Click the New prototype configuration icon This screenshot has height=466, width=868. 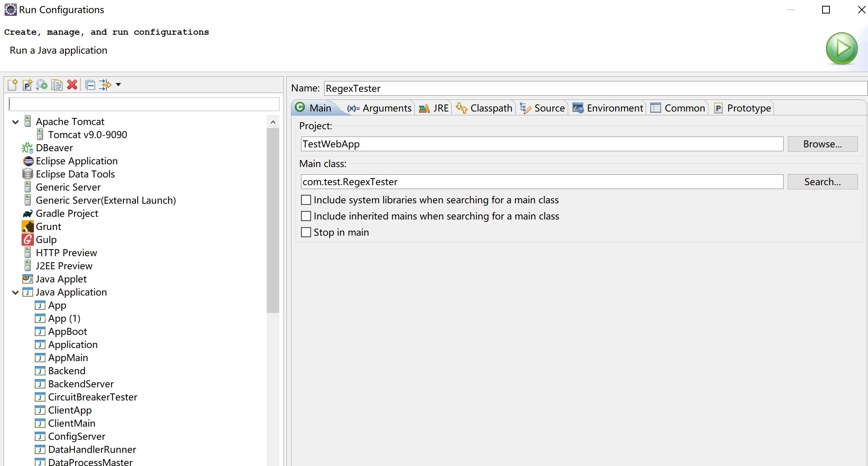(x=27, y=85)
